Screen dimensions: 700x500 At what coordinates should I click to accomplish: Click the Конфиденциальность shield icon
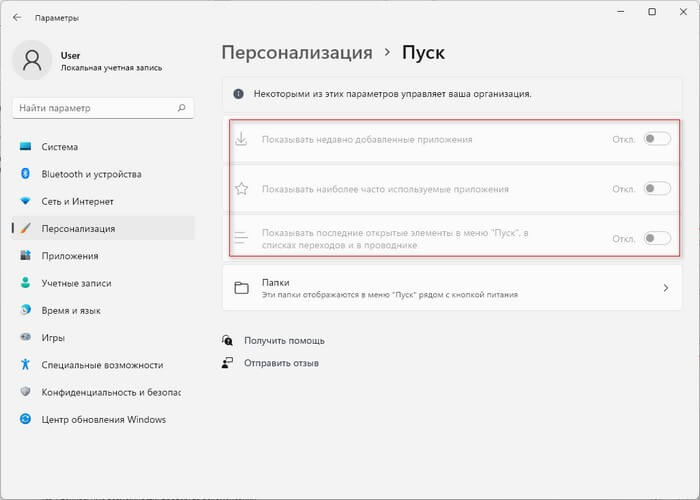click(x=25, y=392)
